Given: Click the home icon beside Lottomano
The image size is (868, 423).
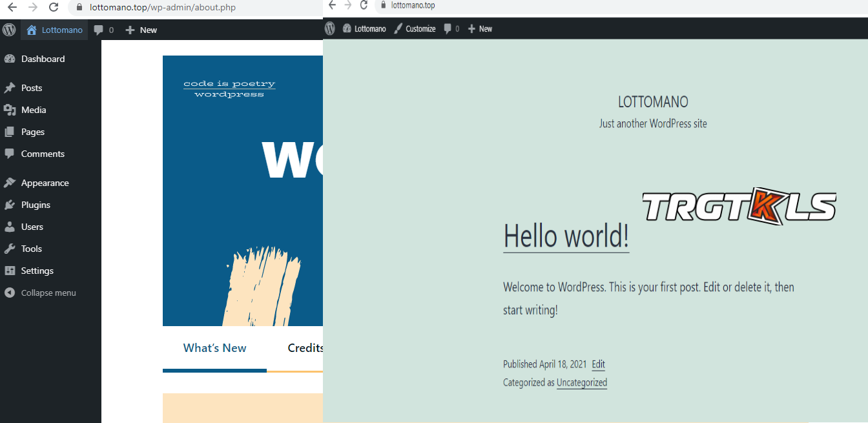Looking at the screenshot, I should coord(32,30).
